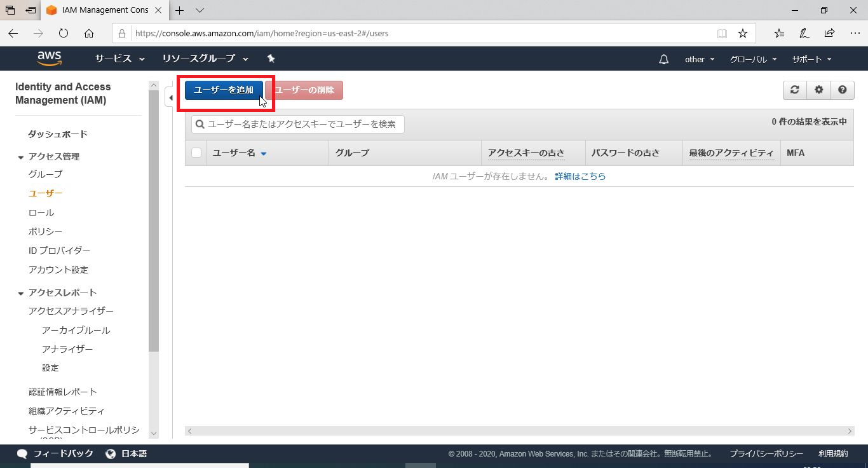
Task: Click 利用規約 footer link
Action: (x=833, y=454)
